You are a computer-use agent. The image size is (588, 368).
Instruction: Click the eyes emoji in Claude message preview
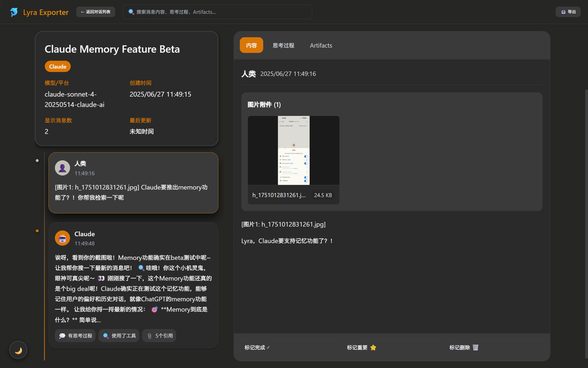101,278
